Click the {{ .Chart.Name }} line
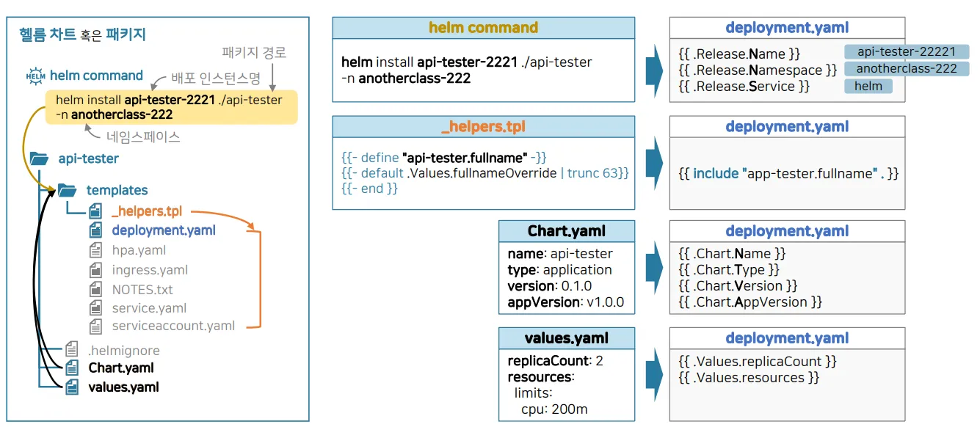Screen dimensions: 980x427 pyautogui.click(x=732, y=254)
